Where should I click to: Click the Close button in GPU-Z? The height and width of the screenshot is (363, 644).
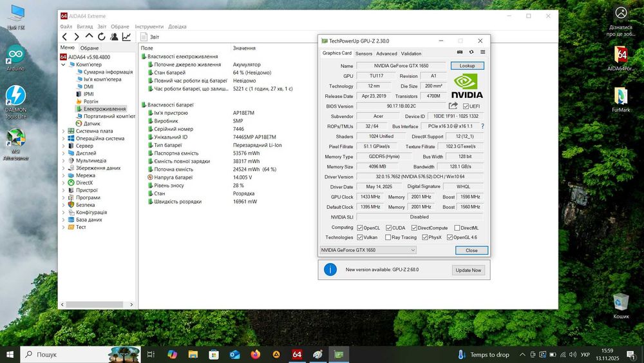471,250
